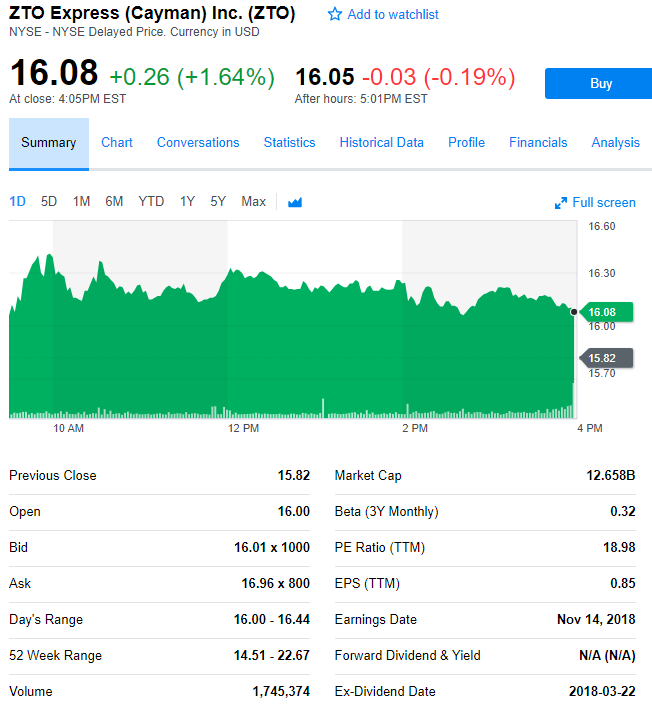652x704 pixels.
Task: Select the Summary tab
Action: click(x=49, y=143)
